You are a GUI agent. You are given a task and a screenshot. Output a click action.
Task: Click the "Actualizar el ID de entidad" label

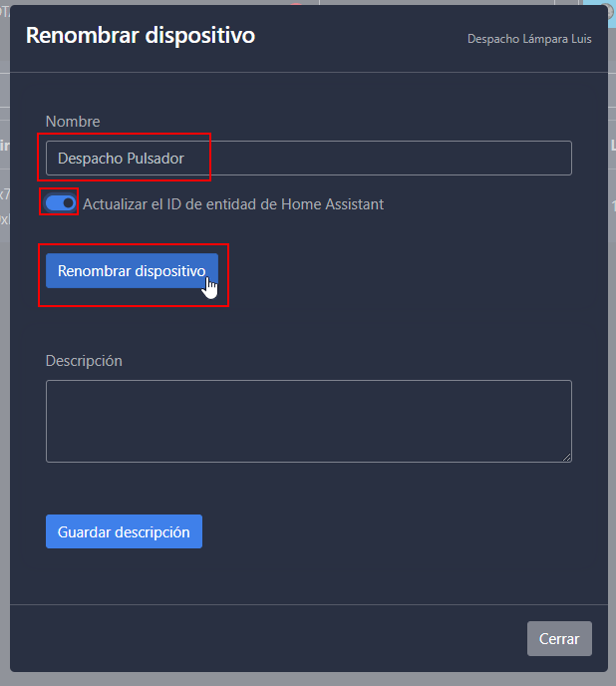coord(233,204)
